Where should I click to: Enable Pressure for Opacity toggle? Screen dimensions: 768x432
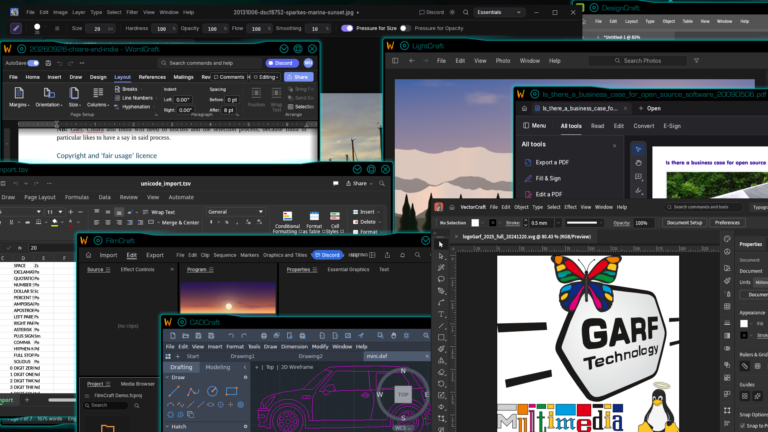[405, 28]
